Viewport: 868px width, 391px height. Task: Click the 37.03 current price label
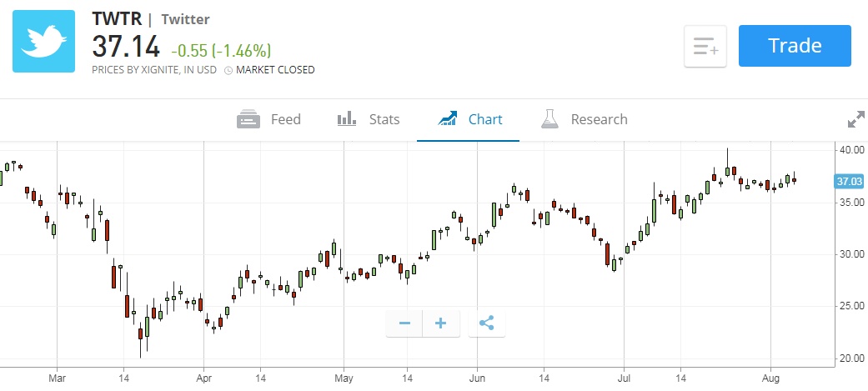[x=850, y=181]
